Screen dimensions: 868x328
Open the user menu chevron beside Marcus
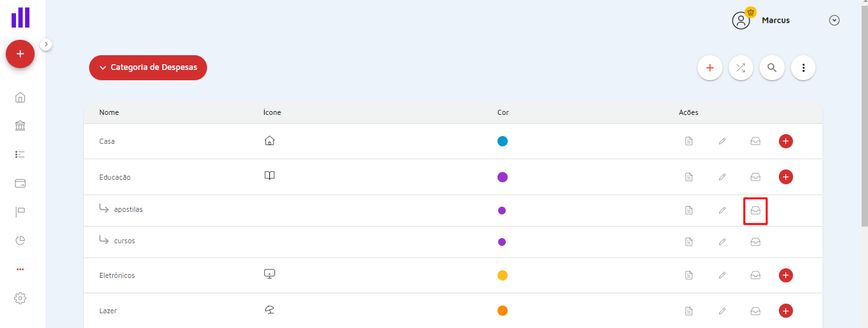(834, 21)
